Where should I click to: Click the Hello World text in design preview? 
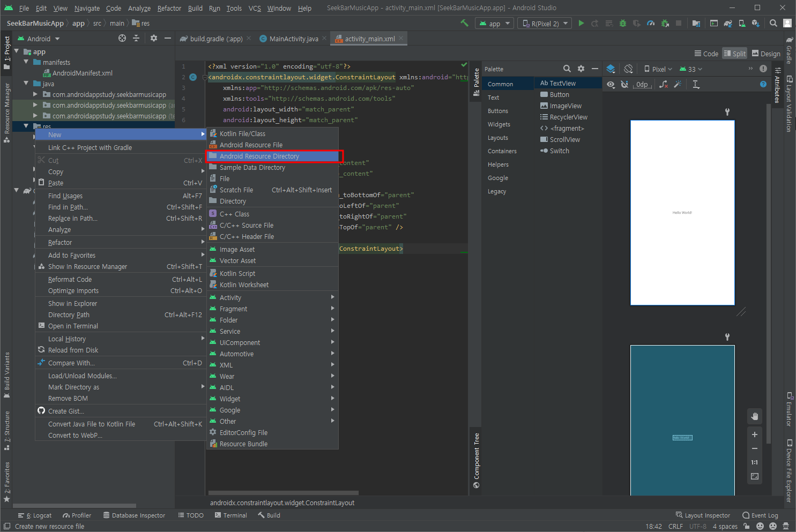pyautogui.click(x=682, y=213)
